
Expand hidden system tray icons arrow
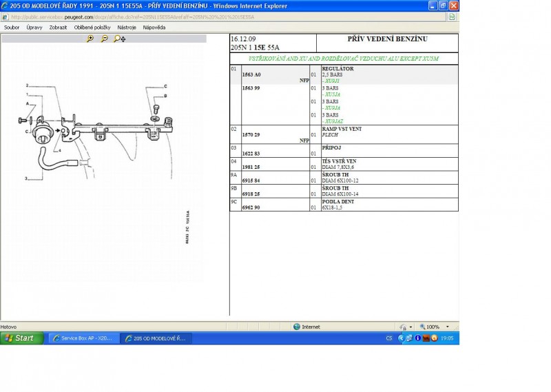tap(400, 338)
